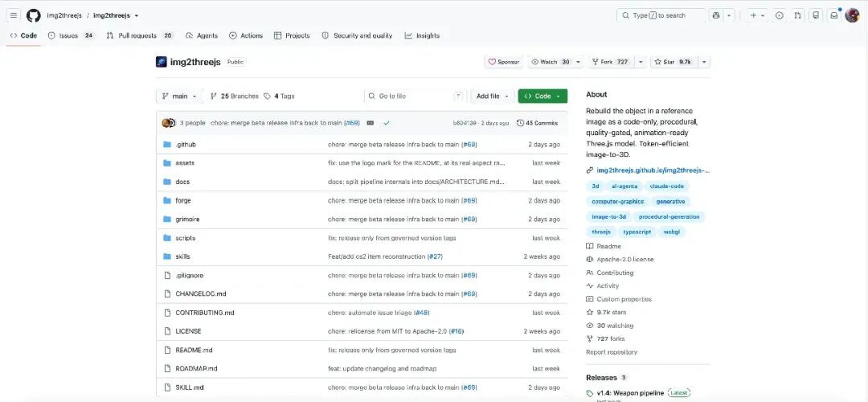This screenshot has height=402, width=868.
Task: Click the Go to file search field
Action: pos(415,96)
